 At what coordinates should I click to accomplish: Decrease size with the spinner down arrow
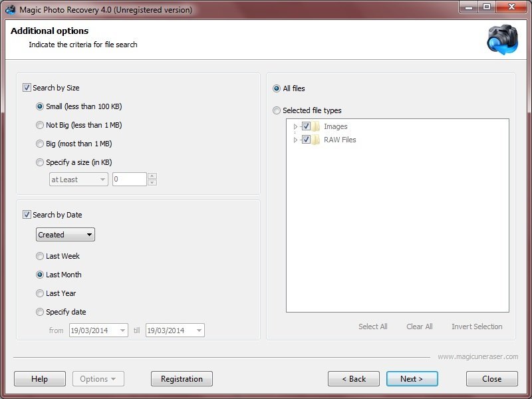click(x=152, y=183)
